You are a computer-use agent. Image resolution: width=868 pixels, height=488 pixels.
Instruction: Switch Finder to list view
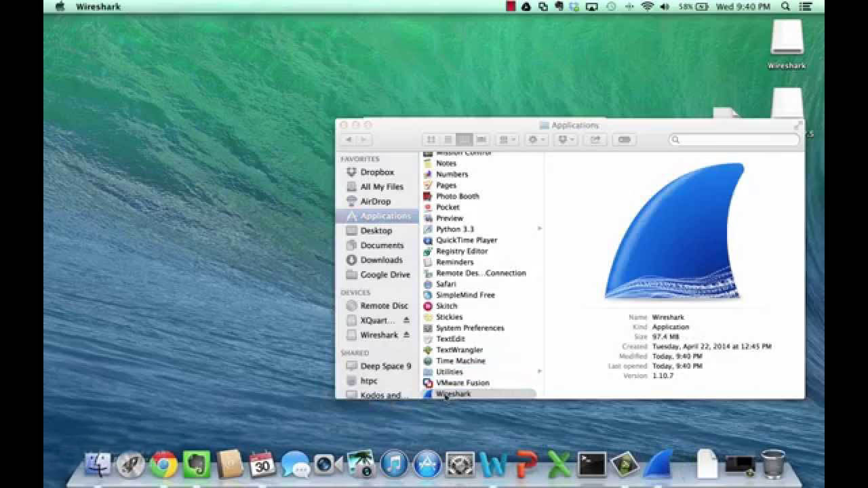(x=448, y=140)
